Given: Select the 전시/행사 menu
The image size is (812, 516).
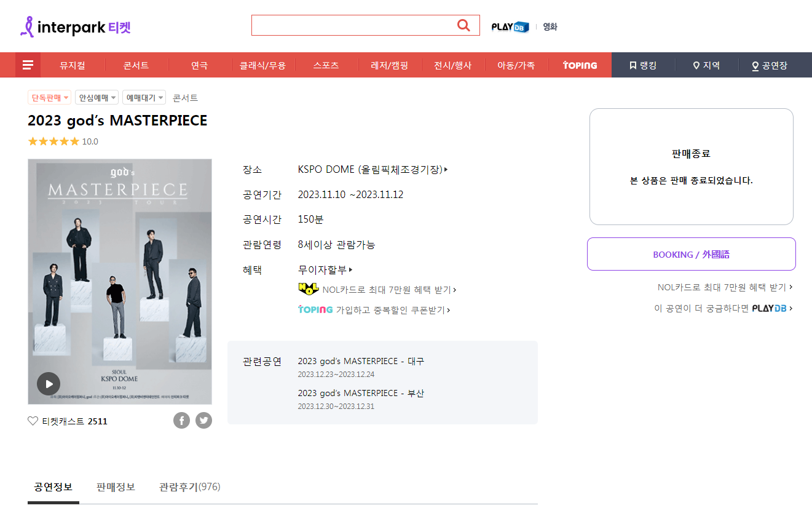Looking at the screenshot, I should (452, 65).
